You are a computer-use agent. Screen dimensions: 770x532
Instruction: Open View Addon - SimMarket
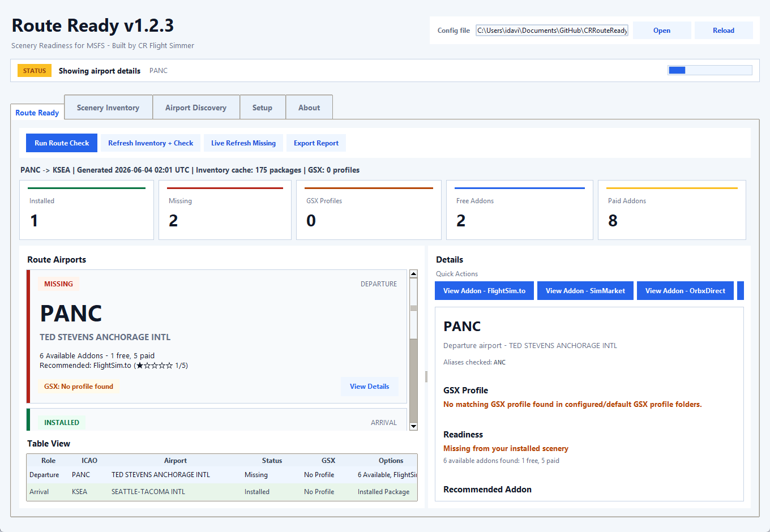click(585, 291)
